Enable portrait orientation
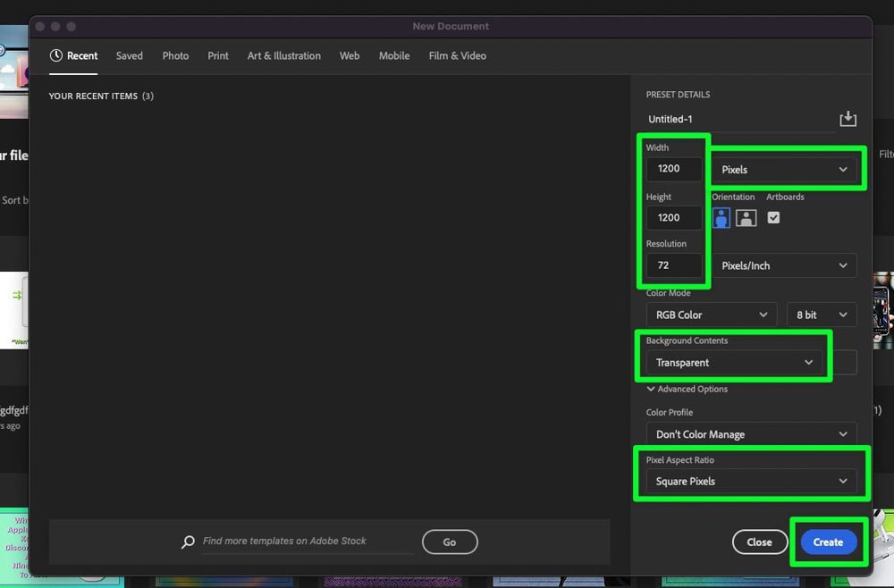The image size is (894, 588). point(720,217)
